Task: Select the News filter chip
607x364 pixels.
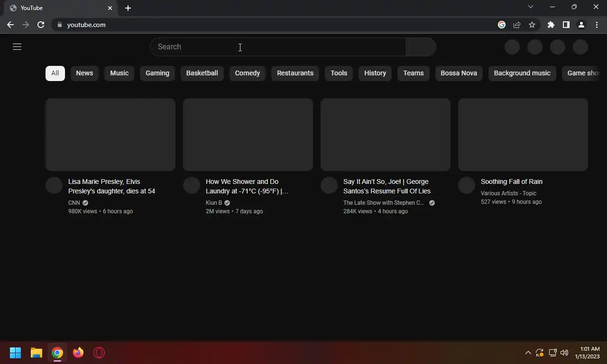Action: [x=84, y=73]
